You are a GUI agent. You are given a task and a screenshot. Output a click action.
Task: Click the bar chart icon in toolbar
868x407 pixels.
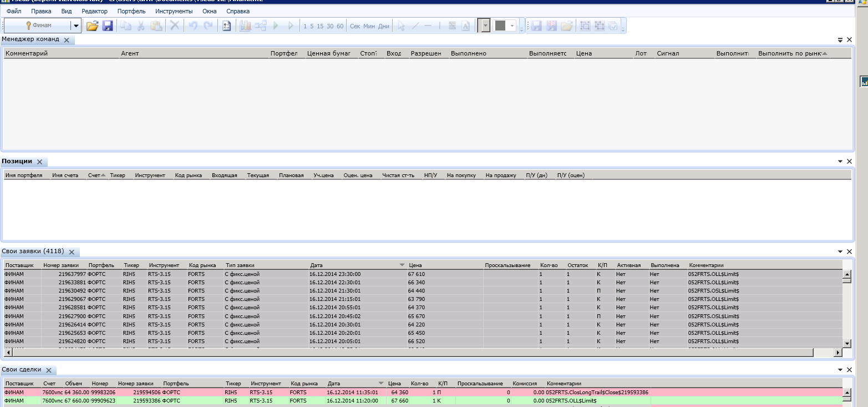245,26
